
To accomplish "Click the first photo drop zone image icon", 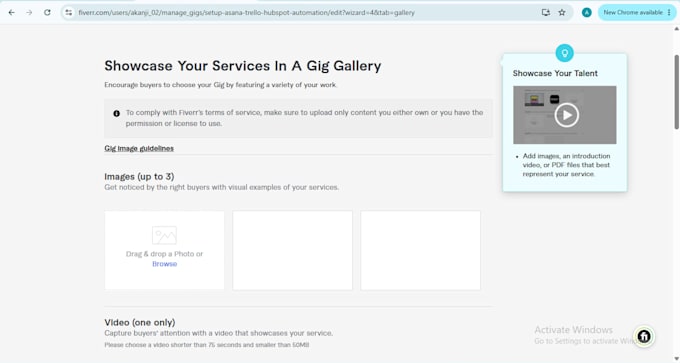I will [x=164, y=235].
